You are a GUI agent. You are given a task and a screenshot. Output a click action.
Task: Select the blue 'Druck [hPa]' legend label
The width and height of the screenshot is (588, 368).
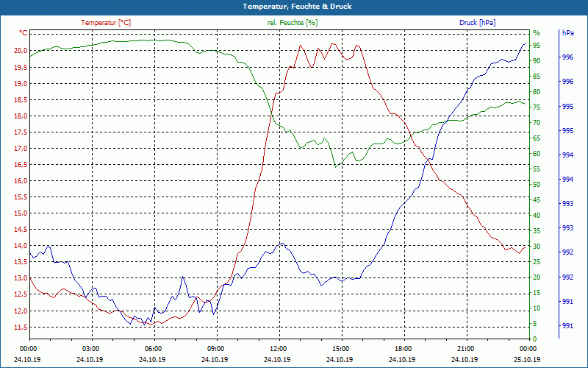(477, 23)
